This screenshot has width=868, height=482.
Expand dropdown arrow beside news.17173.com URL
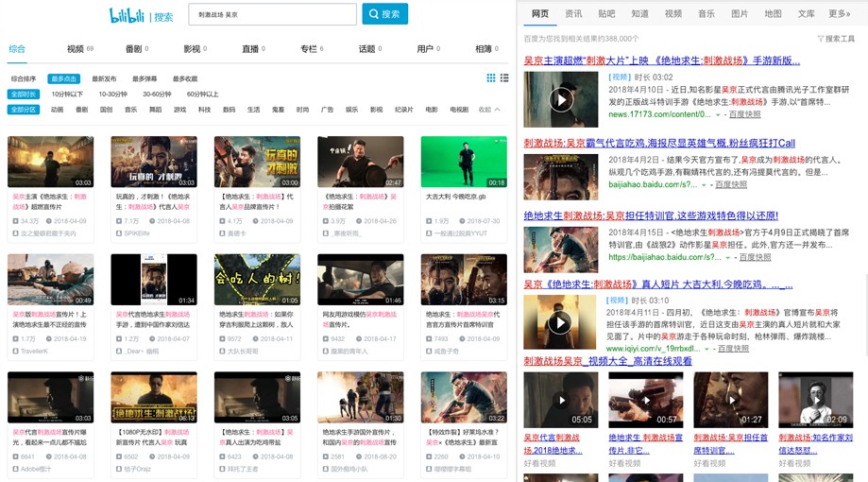click(x=718, y=114)
